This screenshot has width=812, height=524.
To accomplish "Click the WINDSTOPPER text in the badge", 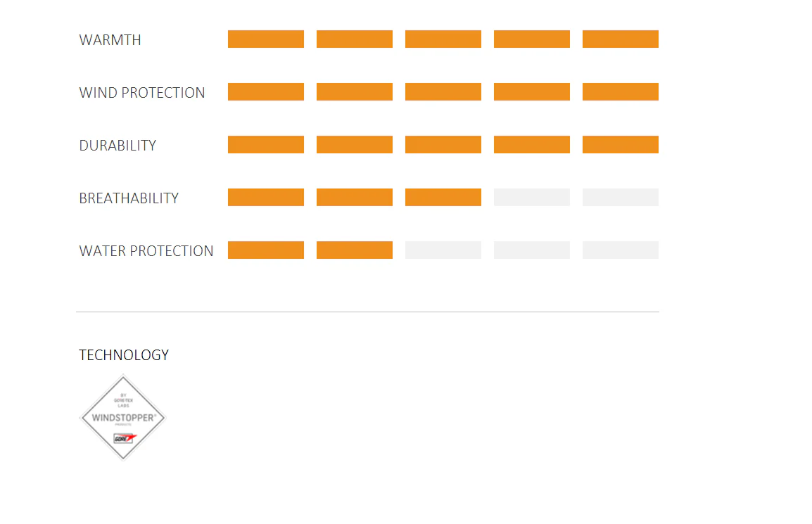I will 124,418.
